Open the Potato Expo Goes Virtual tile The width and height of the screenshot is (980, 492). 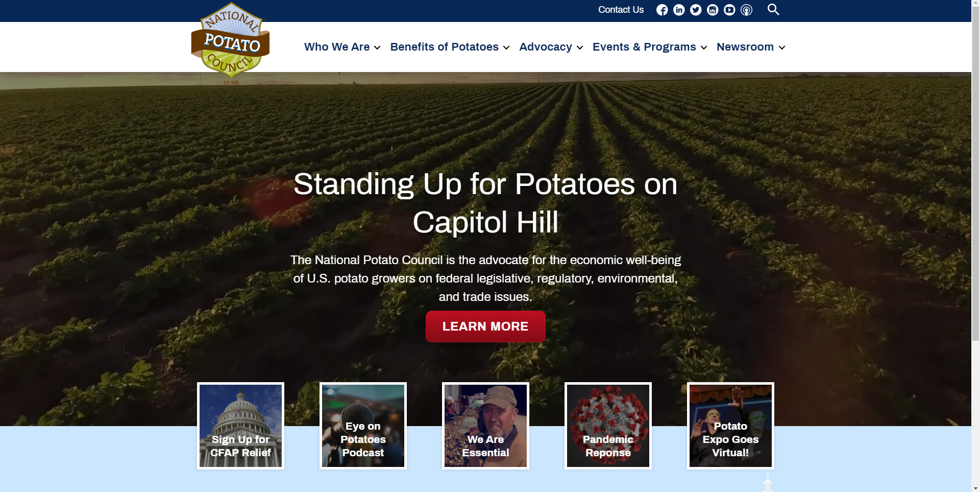(x=730, y=426)
